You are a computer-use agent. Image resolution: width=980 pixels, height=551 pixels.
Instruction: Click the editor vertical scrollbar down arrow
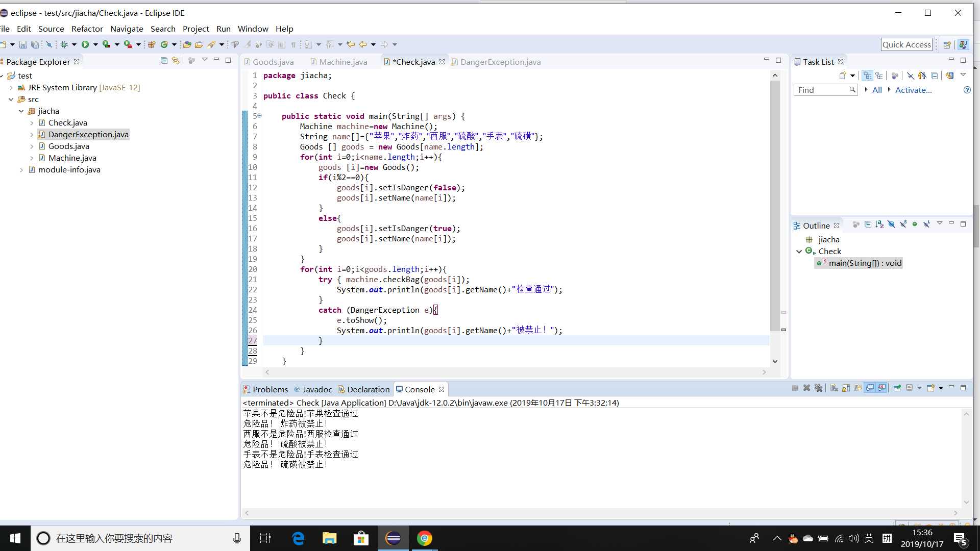point(775,362)
